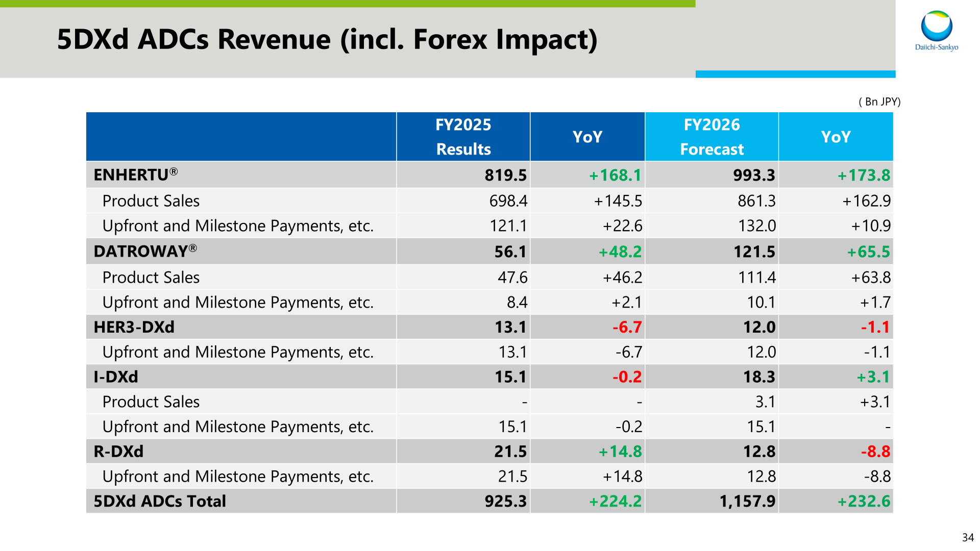The image size is (980, 551).
Task: Click the 47.6 product sales value
Action: click(513, 277)
